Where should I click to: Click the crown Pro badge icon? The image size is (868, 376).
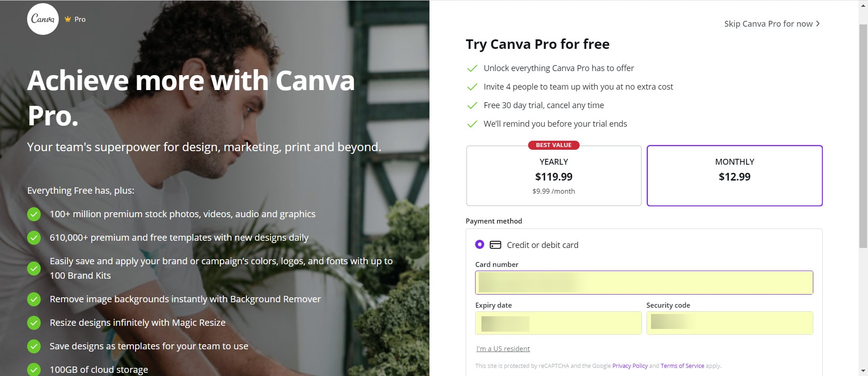(x=67, y=19)
